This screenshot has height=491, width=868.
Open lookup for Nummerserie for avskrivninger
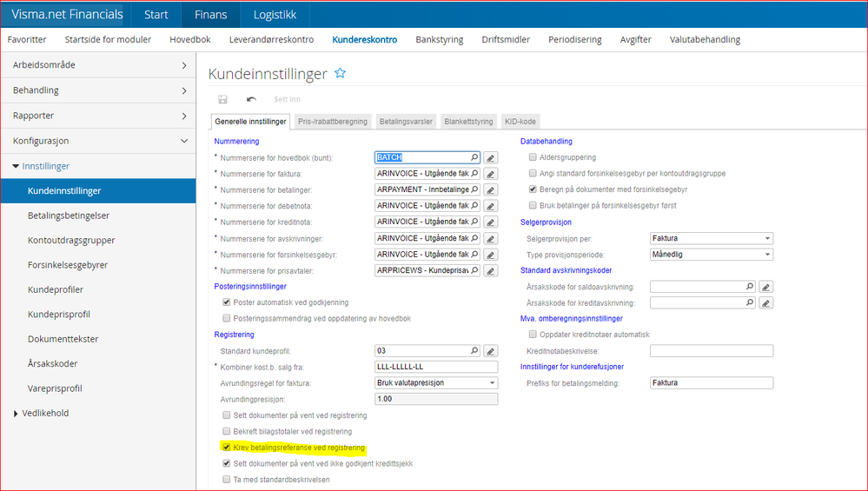click(474, 238)
